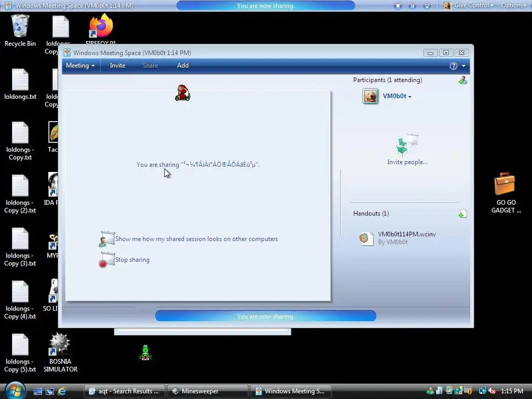Click the muted volume tray icon
Screen dimensions: 532x399
point(493,391)
